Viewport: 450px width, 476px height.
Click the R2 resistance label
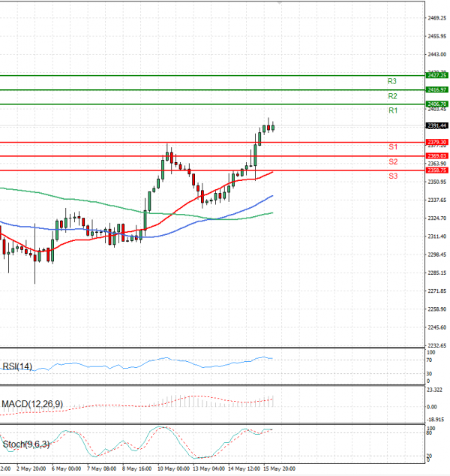point(392,96)
